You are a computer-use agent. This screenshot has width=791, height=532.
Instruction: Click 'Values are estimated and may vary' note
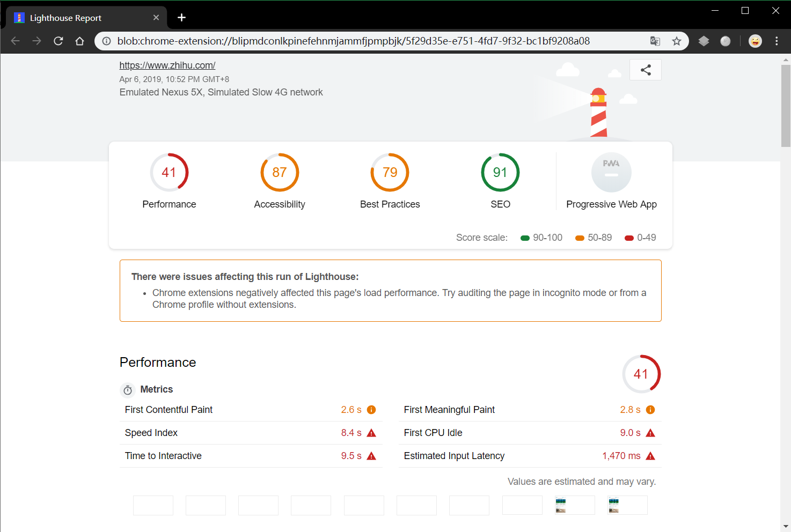[x=582, y=482]
